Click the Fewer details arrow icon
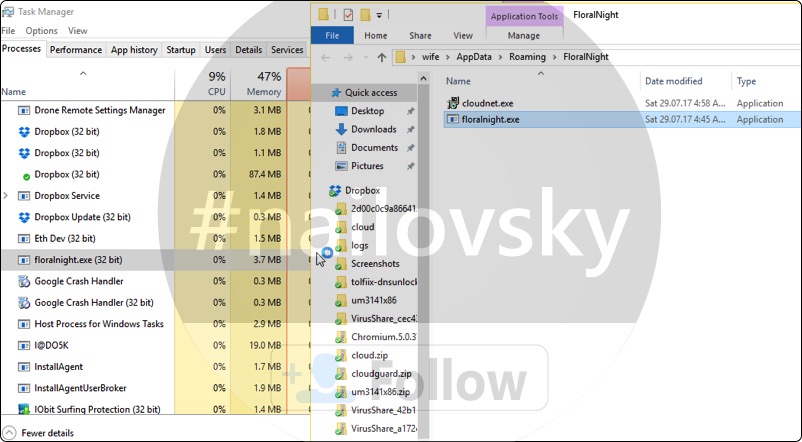This screenshot has width=802, height=442. 10,433
